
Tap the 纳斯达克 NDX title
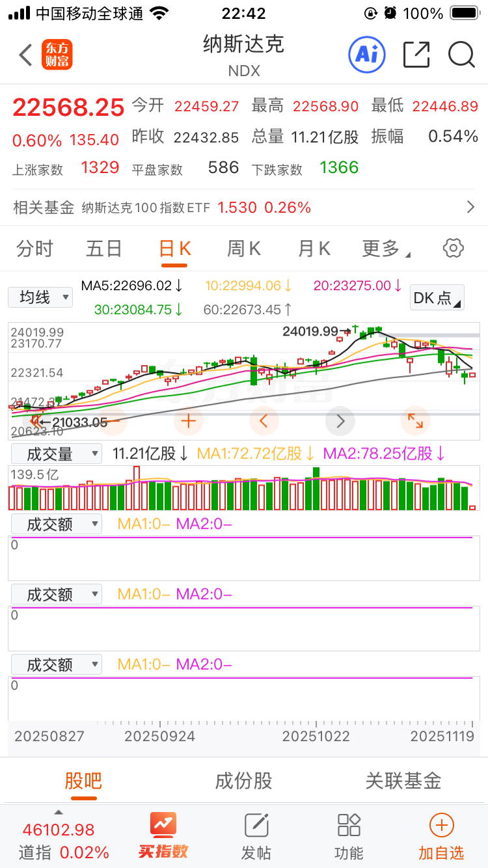tap(244, 55)
